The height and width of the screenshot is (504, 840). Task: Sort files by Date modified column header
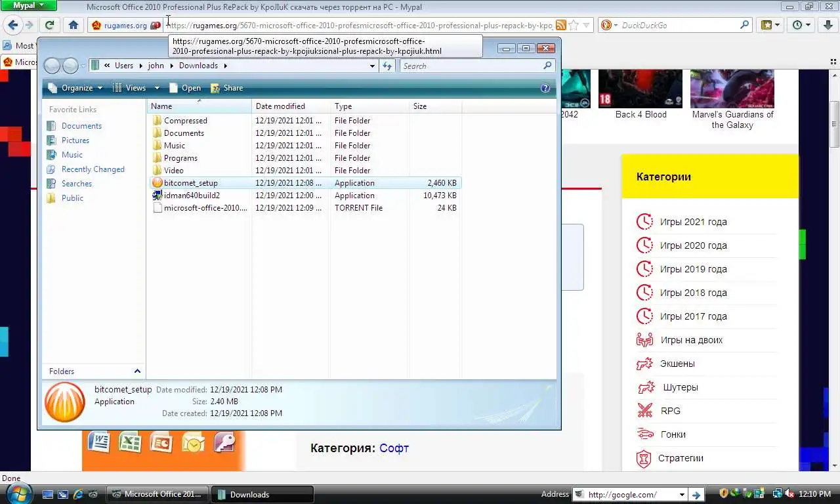point(291,106)
